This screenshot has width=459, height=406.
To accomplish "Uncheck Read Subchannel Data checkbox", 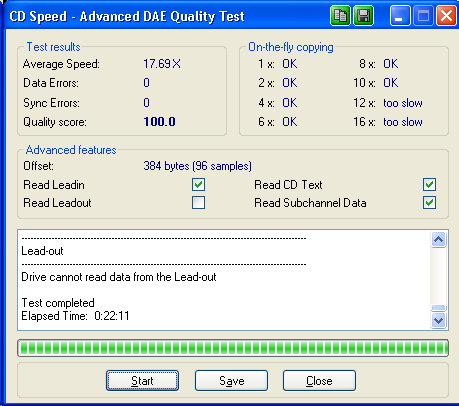I will click(x=429, y=203).
